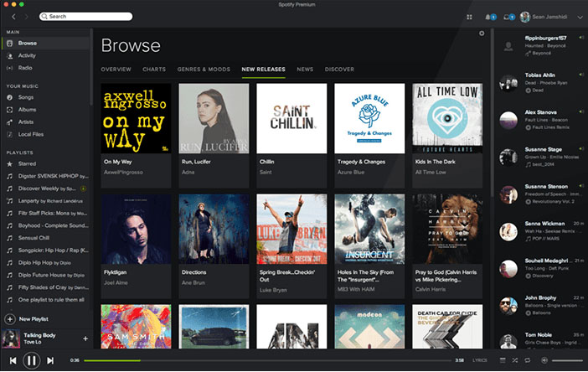Open artist link All Time Low
This screenshot has height=372, width=588.
coord(431,173)
